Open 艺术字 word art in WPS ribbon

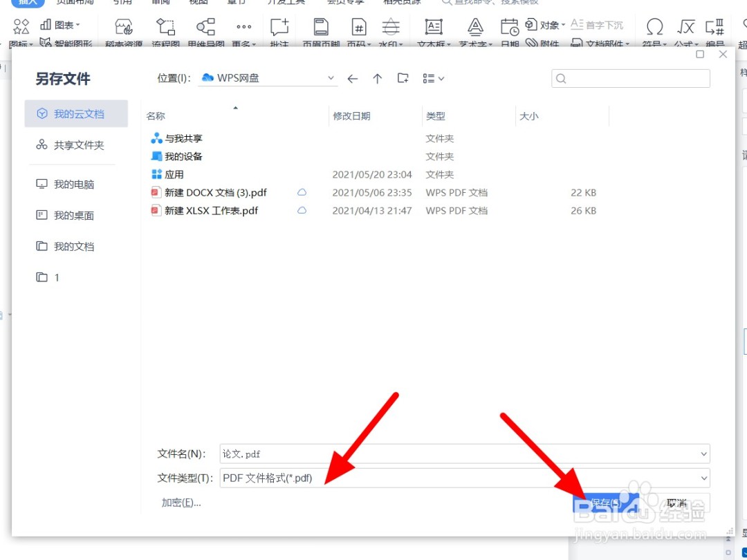475,33
